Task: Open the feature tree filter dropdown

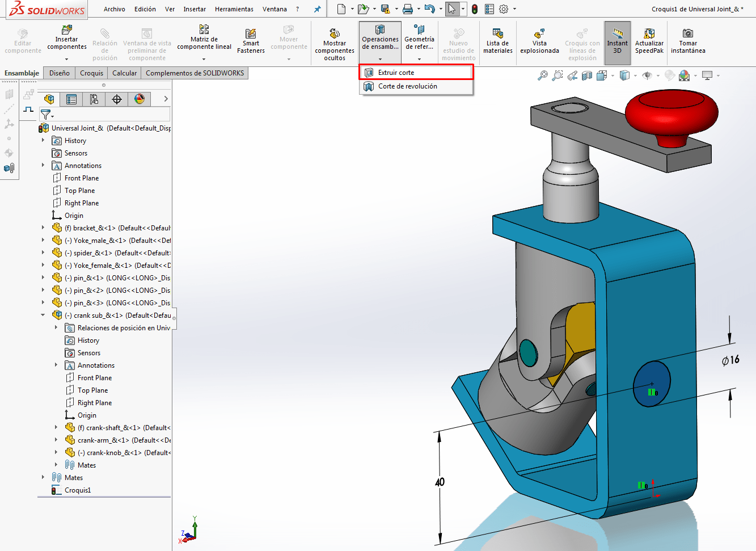Action: [47, 115]
